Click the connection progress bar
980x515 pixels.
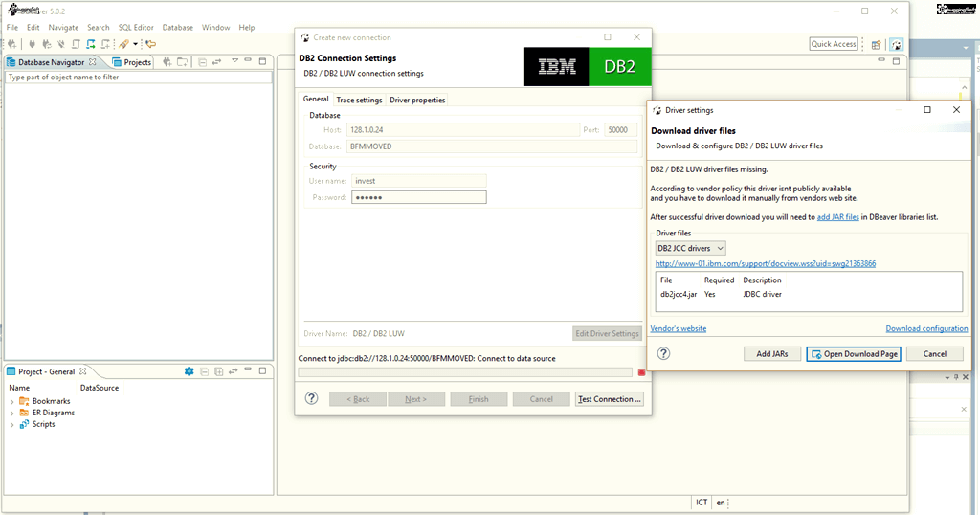465,372
